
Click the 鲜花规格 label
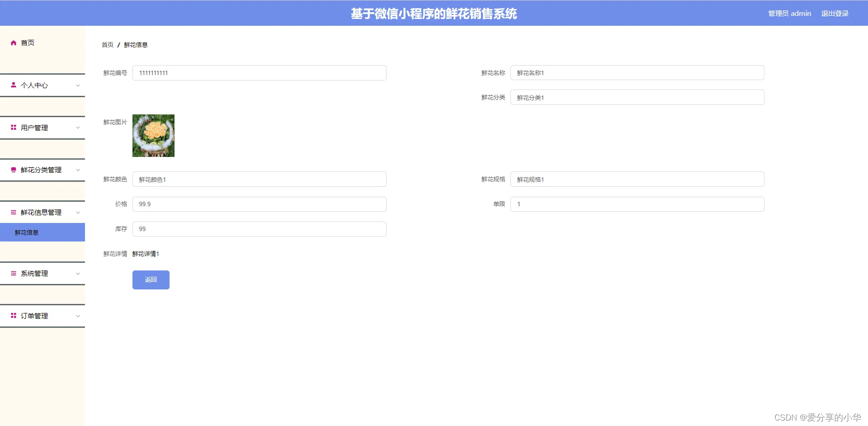(x=493, y=179)
